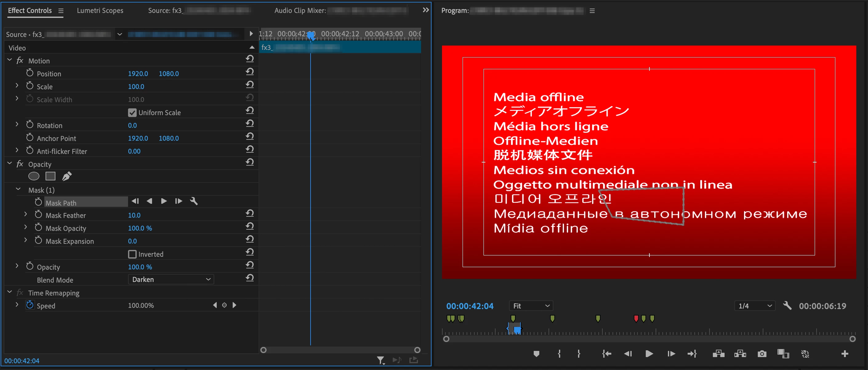Viewport: 868px width, 370px height.
Task: Reset the Position parameter
Action: tap(250, 72)
